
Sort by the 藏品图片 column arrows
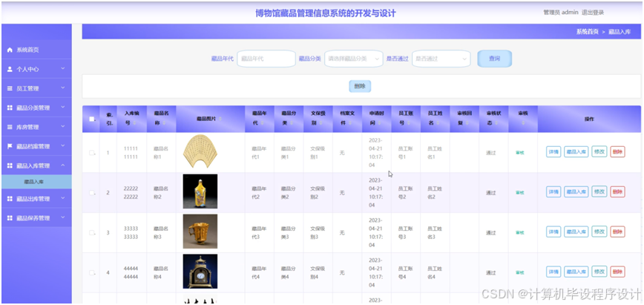click(x=220, y=119)
